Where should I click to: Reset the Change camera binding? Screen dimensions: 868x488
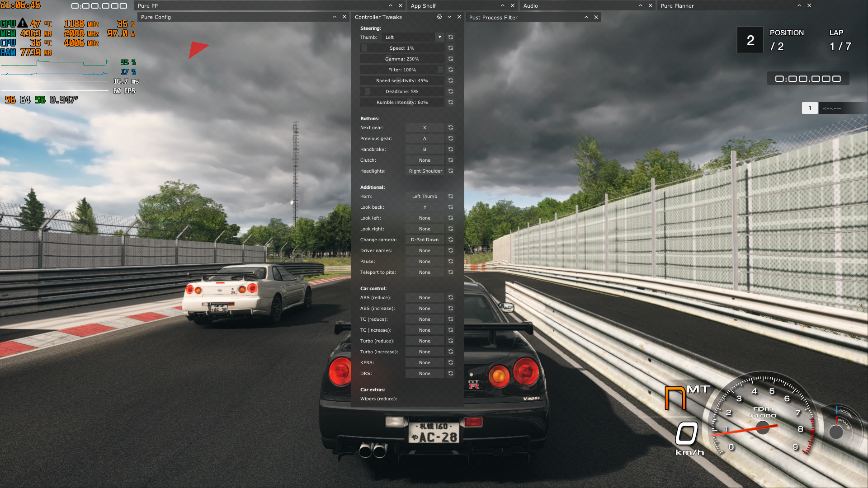451,239
